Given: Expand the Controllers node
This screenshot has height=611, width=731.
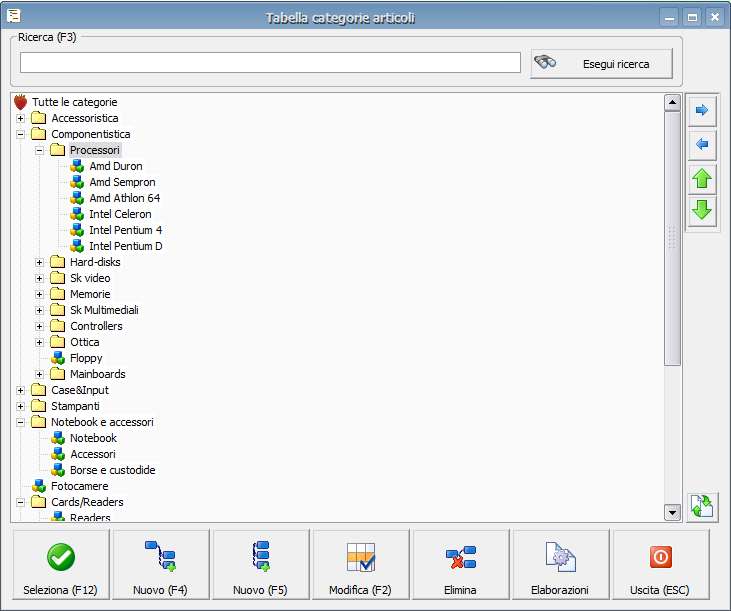Looking at the screenshot, I should 40,326.
